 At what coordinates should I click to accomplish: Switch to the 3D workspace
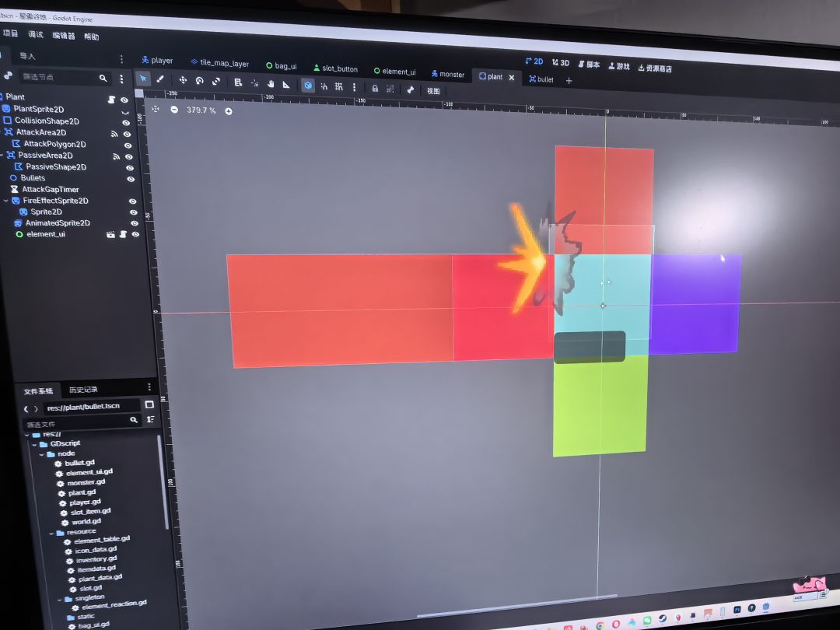561,63
